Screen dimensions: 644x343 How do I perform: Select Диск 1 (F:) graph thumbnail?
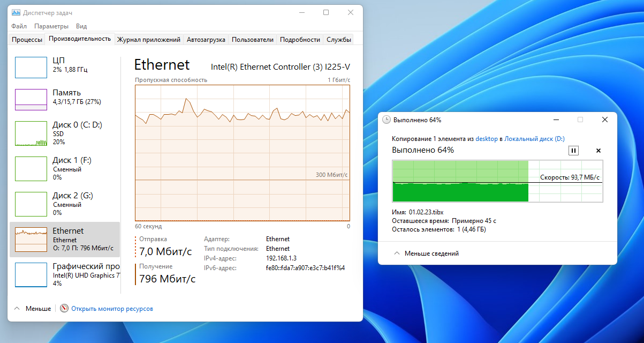point(31,169)
